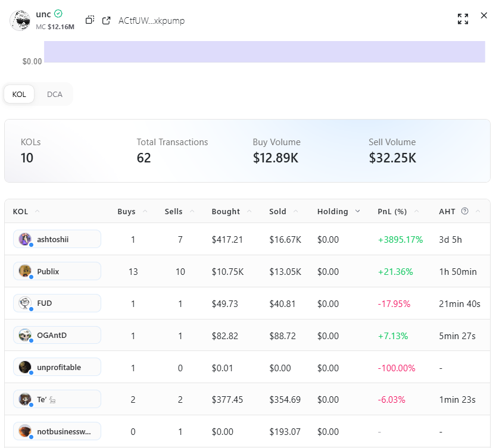
Task: Sort table by PnL (%) arrow
Action: 416,211
